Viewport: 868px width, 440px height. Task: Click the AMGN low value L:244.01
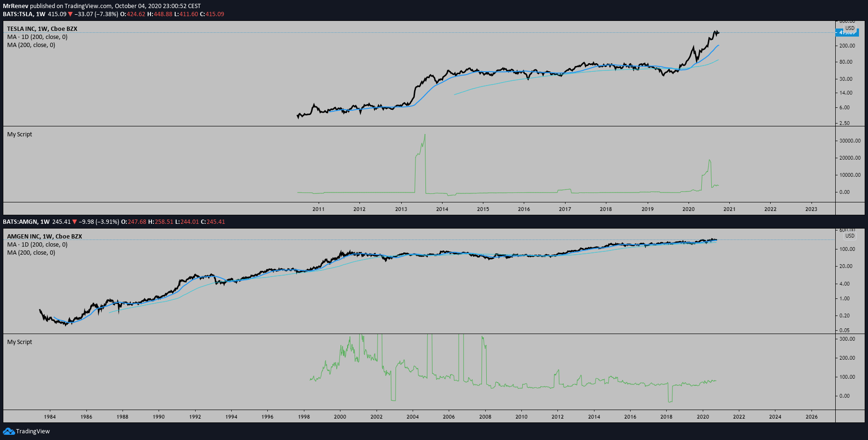click(187, 222)
